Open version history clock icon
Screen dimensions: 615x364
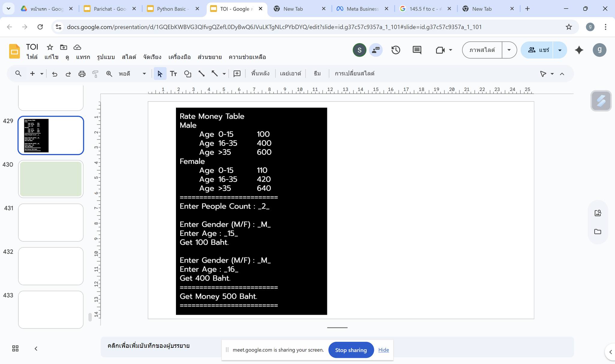(x=396, y=50)
